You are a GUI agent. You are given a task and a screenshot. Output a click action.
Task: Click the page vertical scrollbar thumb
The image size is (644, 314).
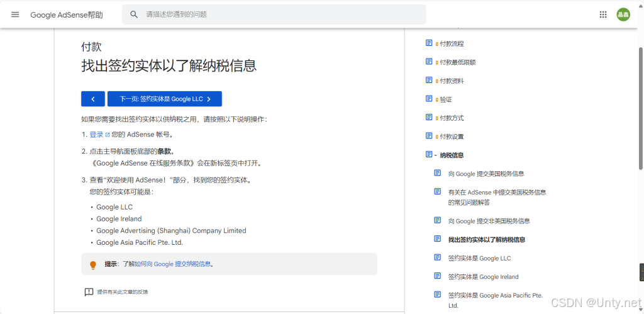pos(641,108)
